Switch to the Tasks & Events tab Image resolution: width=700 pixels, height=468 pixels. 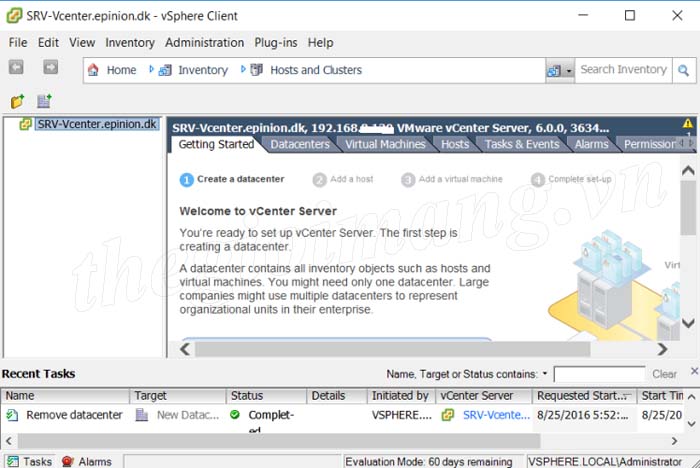click(522, 144)
